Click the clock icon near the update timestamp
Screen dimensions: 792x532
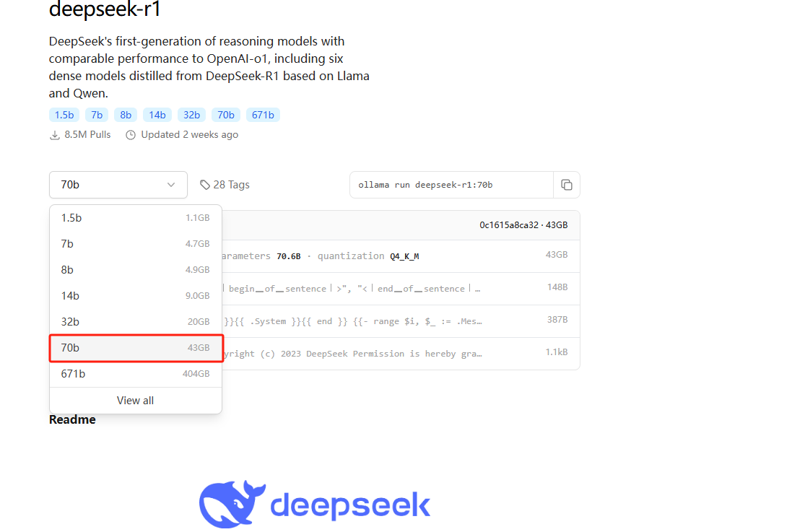131,134
